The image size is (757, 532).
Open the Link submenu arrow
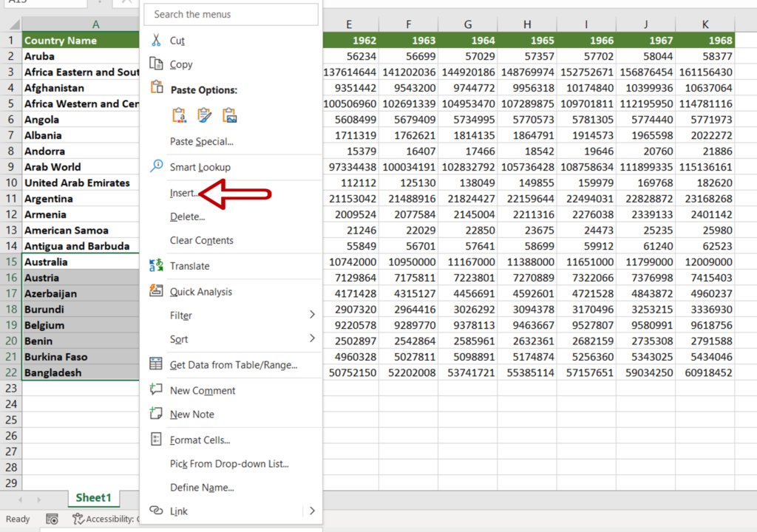coord(312,511)
